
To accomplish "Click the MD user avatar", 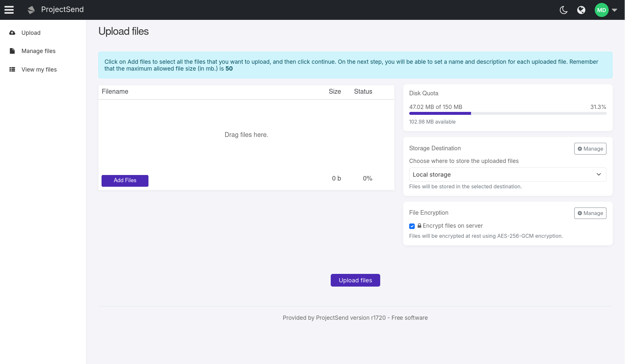I will point(601,10).
